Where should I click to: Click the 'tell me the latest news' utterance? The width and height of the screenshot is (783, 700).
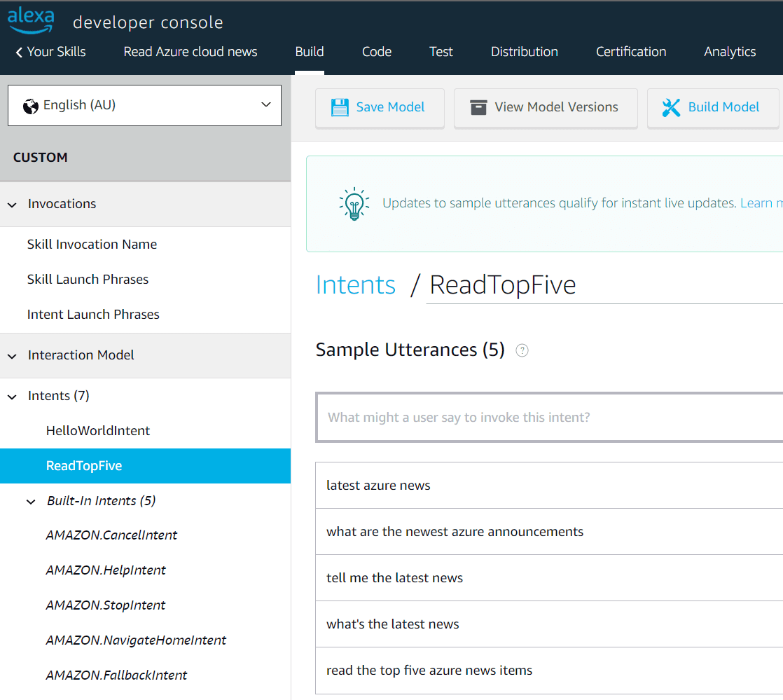pos(549,578)
